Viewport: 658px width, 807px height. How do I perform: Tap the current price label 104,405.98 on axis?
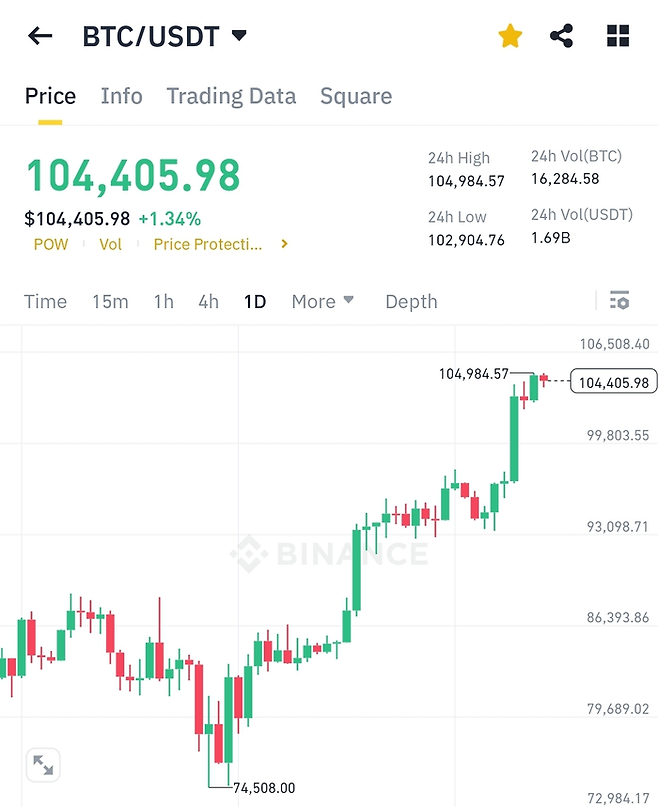(x=613, y=382)
